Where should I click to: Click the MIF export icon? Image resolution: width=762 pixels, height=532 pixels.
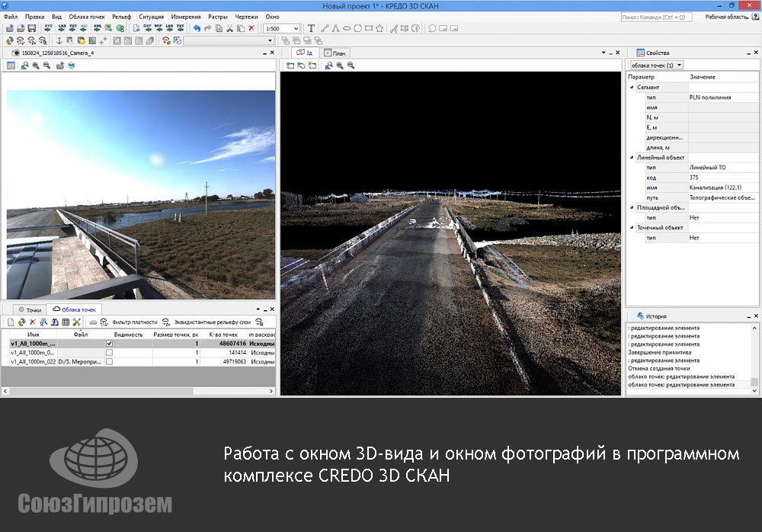158,28
